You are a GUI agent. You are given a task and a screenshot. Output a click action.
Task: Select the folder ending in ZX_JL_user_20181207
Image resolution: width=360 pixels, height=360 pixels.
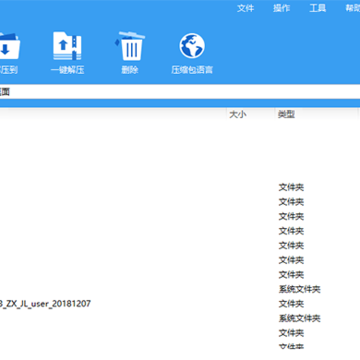[x=45, y=304]
